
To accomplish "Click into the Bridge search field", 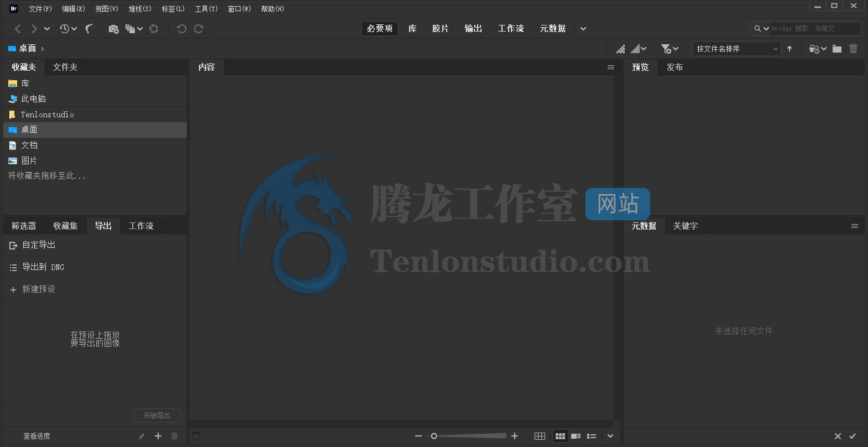I will 815,29.
